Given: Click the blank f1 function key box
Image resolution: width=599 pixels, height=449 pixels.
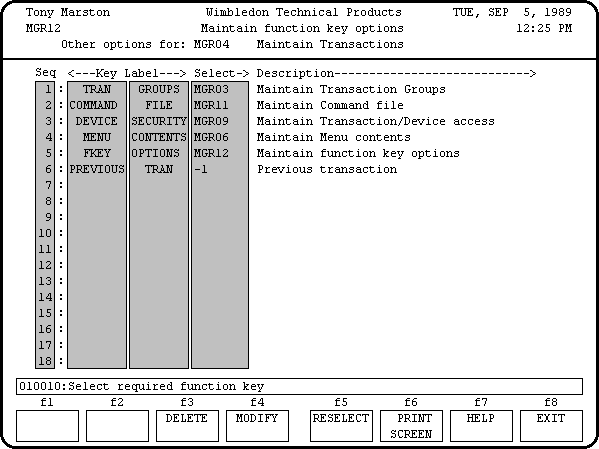Looking at the screenshot, I should tap(47, 426).
